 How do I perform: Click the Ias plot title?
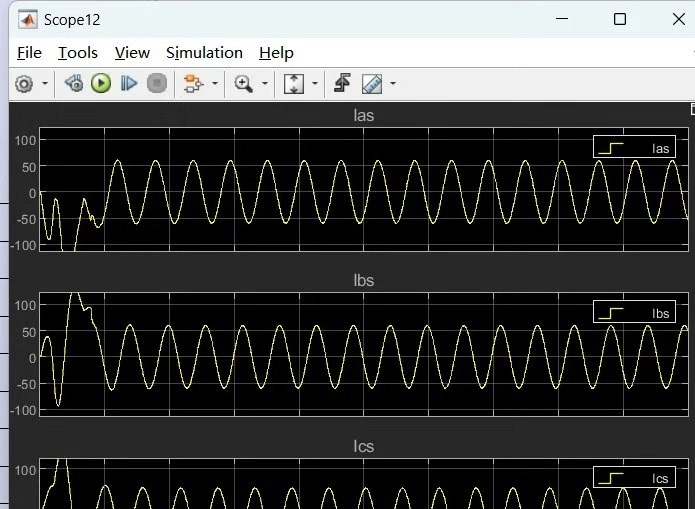[363, 116]
